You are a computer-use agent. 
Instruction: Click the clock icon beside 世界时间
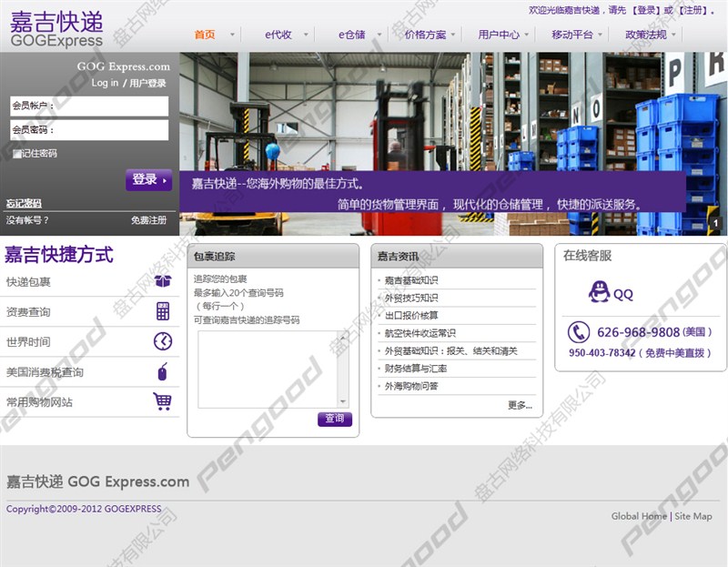pyautogui.click(x=163, y=341)
